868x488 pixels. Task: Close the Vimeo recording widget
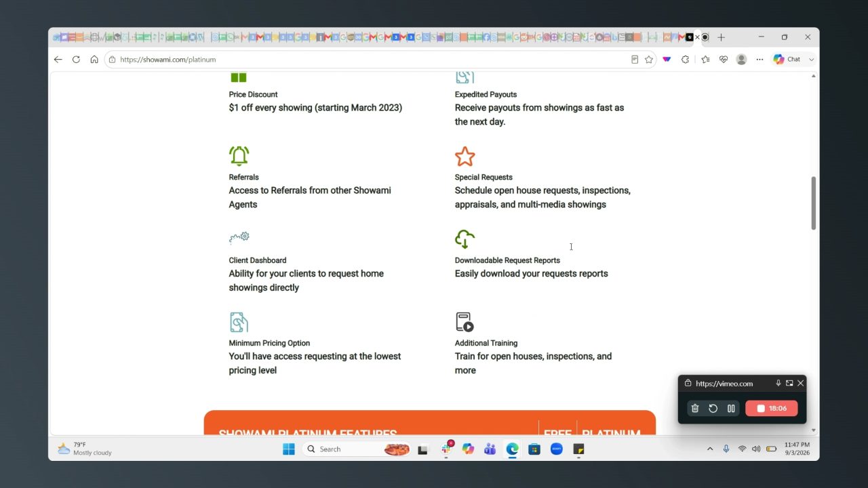coord(801,383)
